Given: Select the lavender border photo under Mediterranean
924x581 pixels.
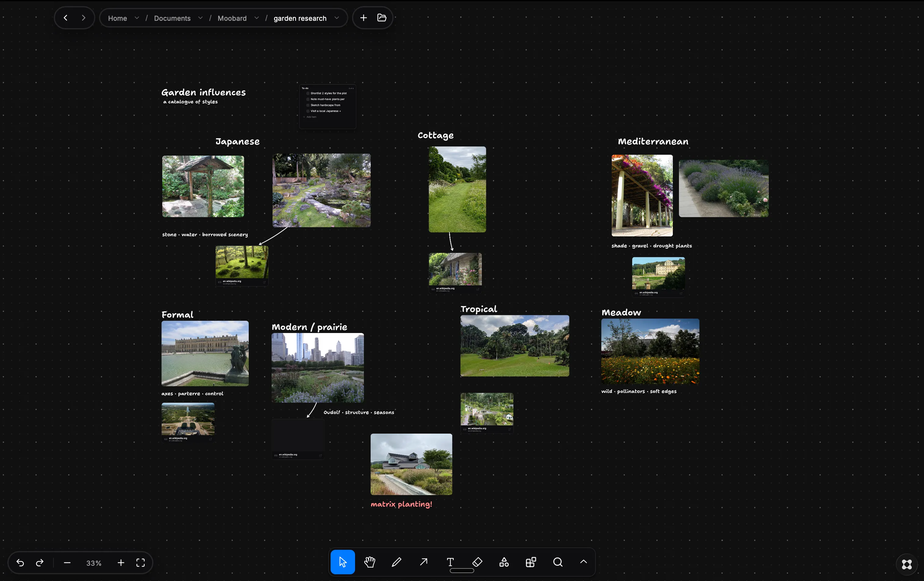Looking at the screenshot, I should [724, 189].
